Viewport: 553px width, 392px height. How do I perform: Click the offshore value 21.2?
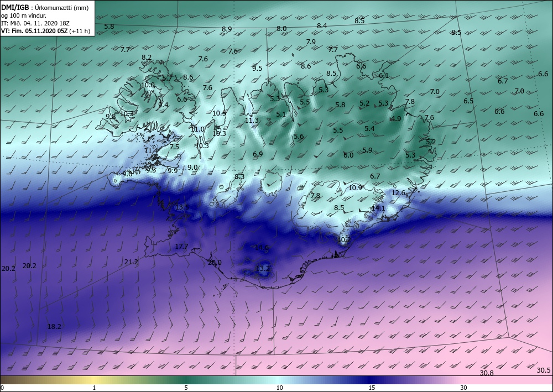coord(131,262)
